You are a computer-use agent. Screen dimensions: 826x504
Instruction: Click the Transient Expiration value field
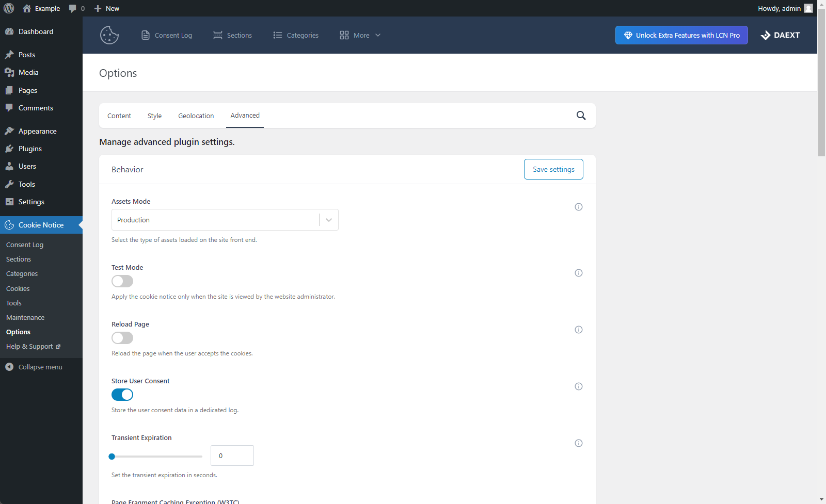point(232,456)
